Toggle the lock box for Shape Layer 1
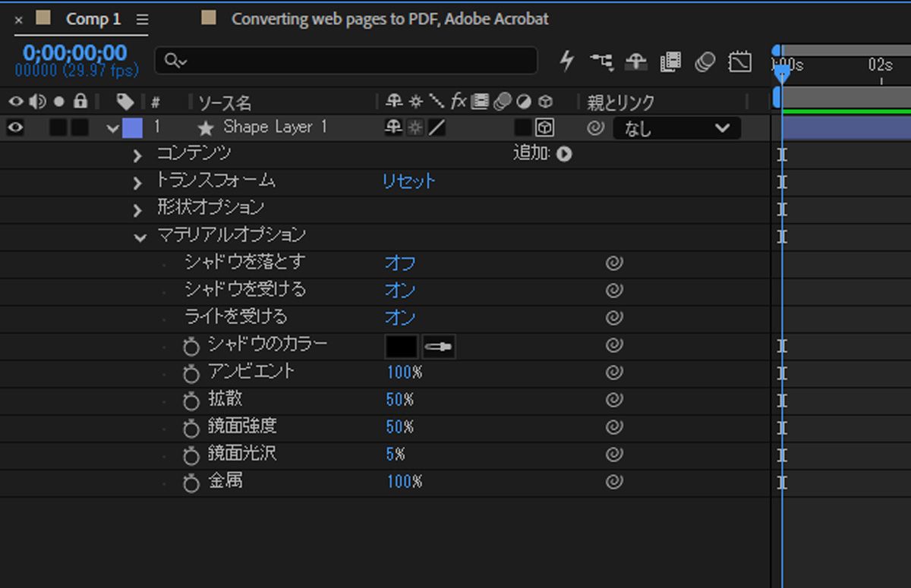Screen dimensions: 911x588 (x=80, y=128)
